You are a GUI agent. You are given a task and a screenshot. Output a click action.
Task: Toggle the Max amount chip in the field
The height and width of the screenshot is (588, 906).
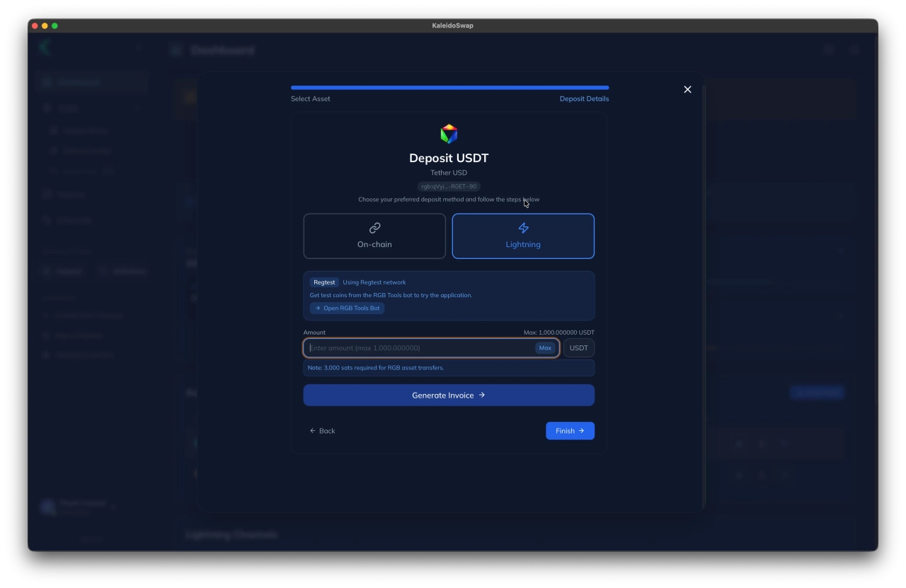(545, 347)
